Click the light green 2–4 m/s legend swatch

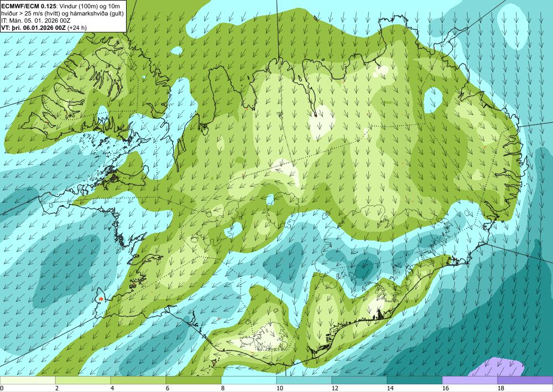[83, 380]
